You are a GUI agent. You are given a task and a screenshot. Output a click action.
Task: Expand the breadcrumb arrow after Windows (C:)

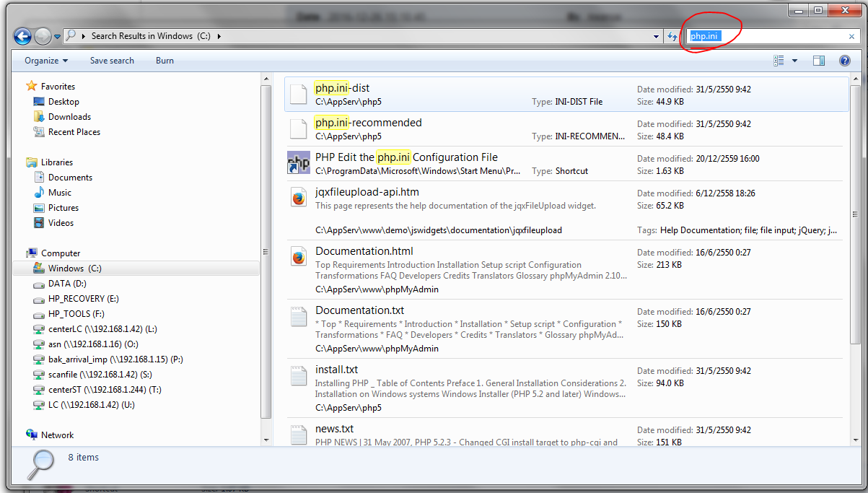pyautogui.click(x=219, y=36)
